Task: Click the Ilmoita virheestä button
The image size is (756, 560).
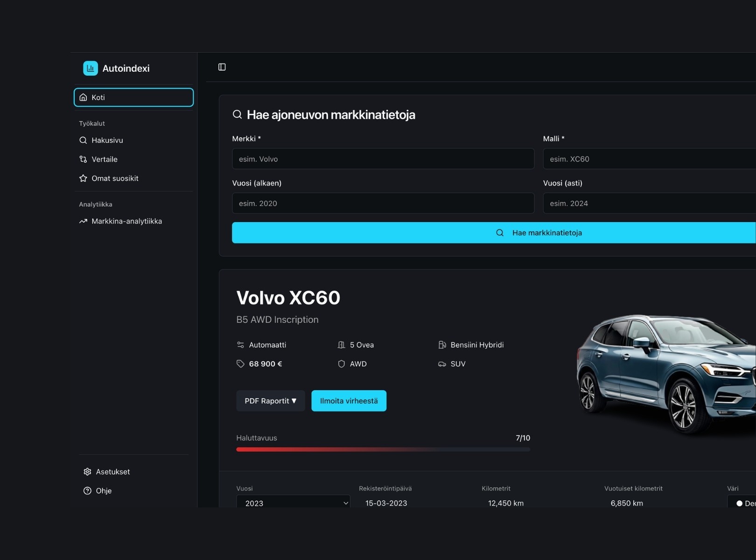Action: point(349,401)
